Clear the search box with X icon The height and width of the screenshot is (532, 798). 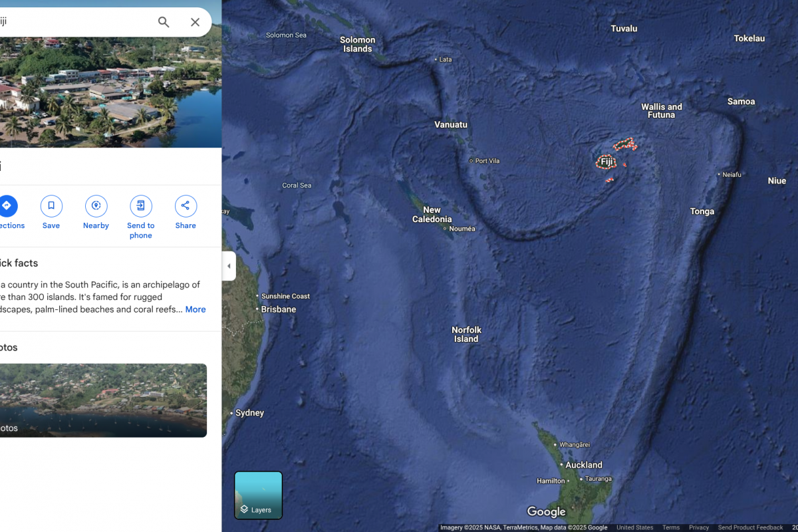pos(195,22)
